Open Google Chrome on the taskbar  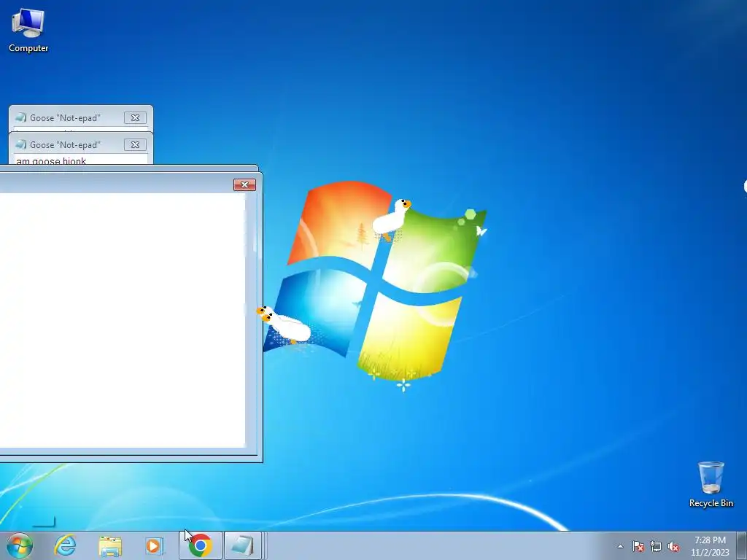(200, 545)
